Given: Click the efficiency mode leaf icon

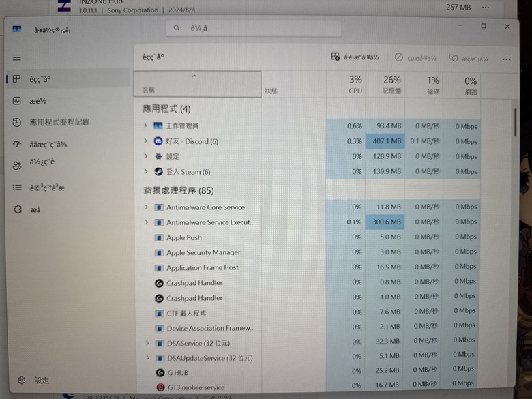Looking at the screenshot, I should [x=454, y=59].
